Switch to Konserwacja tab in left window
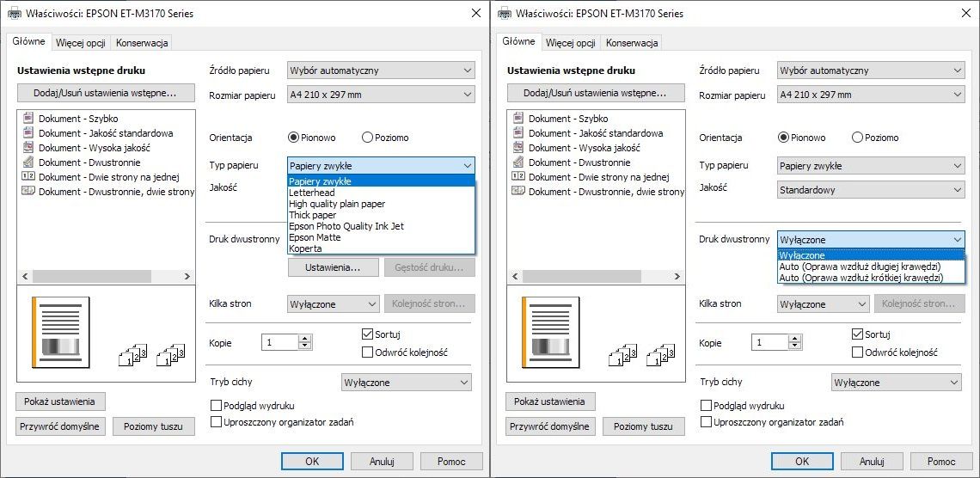 point(142,43)
